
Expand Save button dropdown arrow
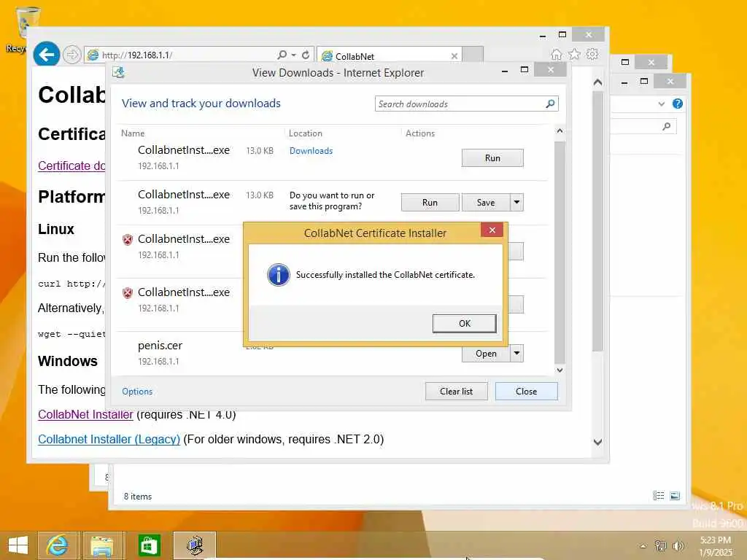517,203
